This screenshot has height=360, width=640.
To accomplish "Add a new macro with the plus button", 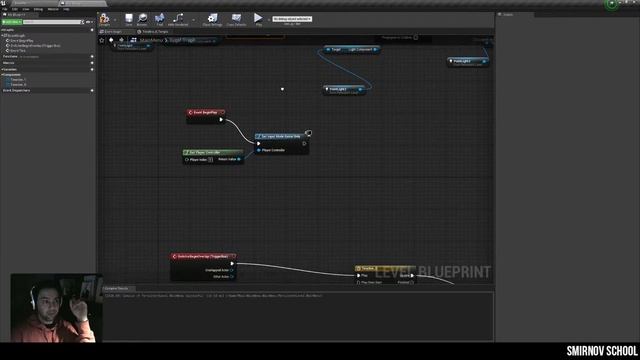I will coord(92,63).
